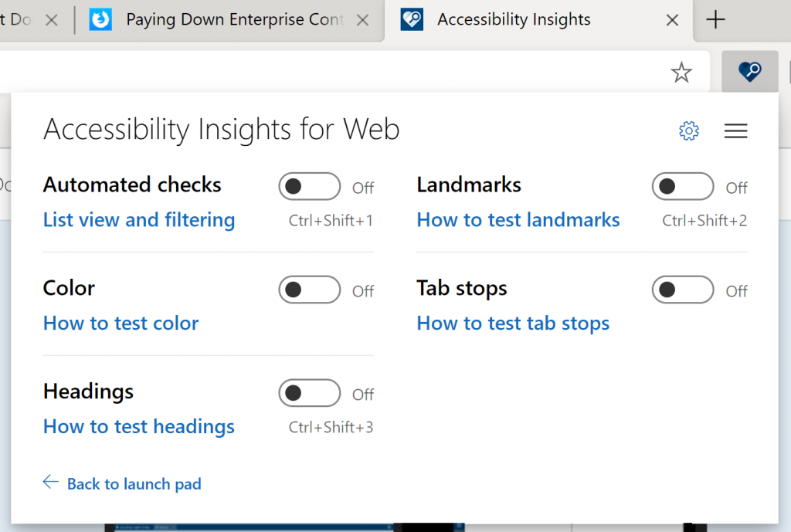Close the Accessibility Insights tab
This screenshot has width=791, height=532.
tap(672, 20)
